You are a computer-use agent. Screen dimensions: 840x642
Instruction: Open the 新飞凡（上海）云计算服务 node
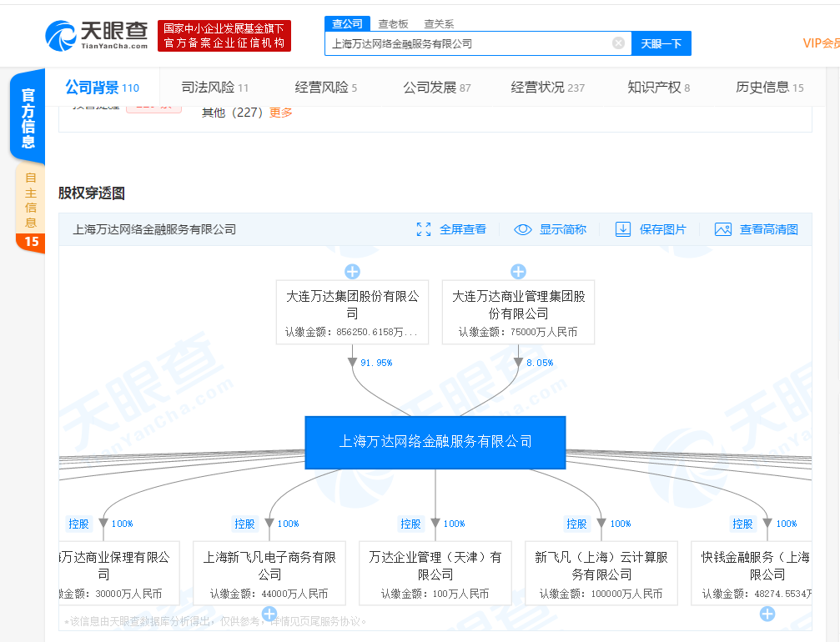pyautogui.click(x=601, y=566)
